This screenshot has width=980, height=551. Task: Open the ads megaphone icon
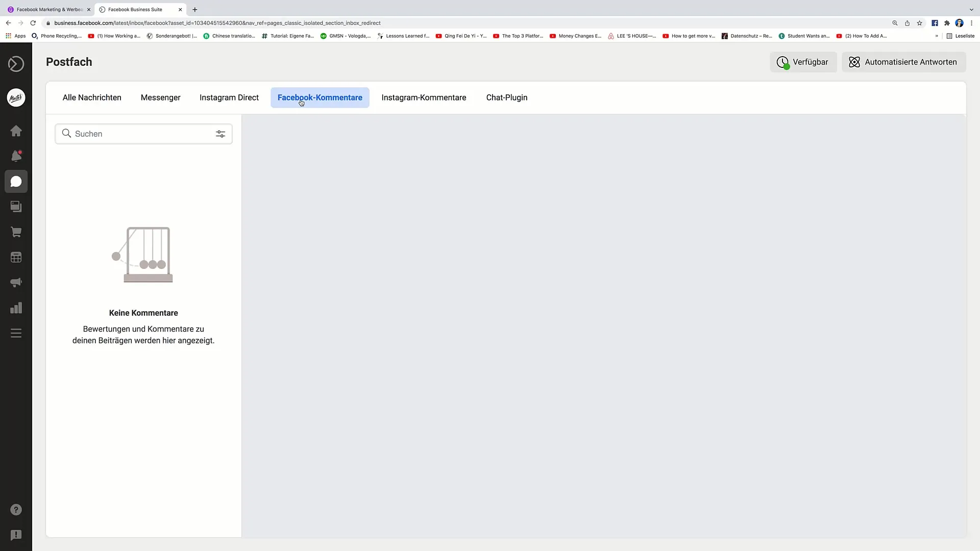point(16,283)
